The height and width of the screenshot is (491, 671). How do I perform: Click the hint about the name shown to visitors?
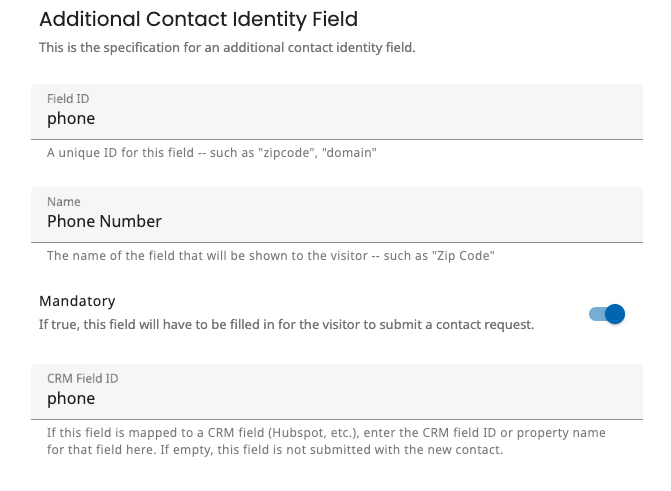271,256
